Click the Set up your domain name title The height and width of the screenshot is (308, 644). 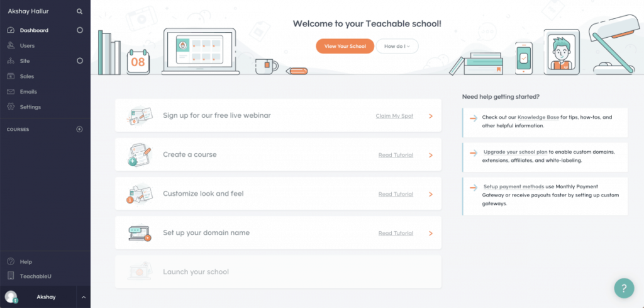206,232
